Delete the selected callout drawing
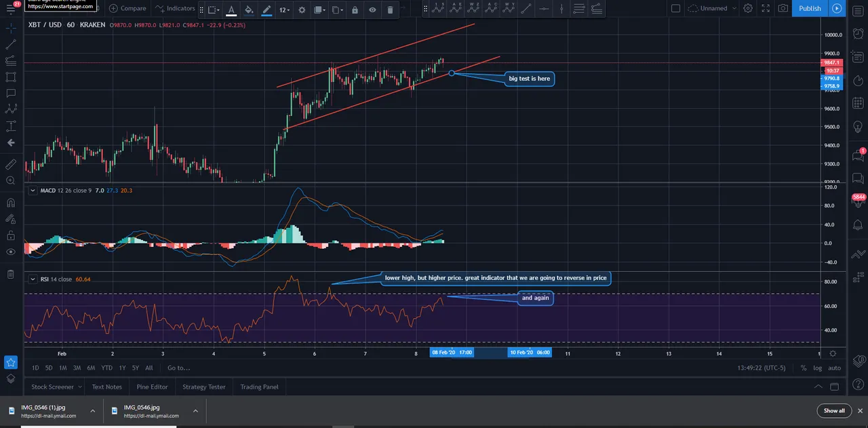 pos(390,9)
